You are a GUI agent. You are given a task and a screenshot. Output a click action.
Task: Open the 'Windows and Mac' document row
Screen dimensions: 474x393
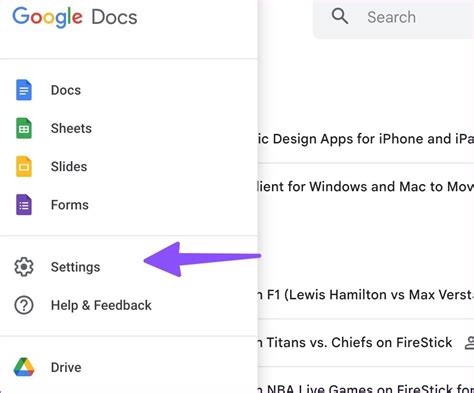coord(366,187)
